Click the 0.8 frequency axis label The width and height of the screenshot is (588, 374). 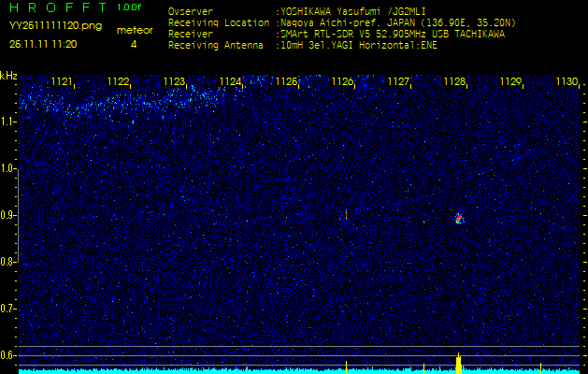click(x=8, y=262)
